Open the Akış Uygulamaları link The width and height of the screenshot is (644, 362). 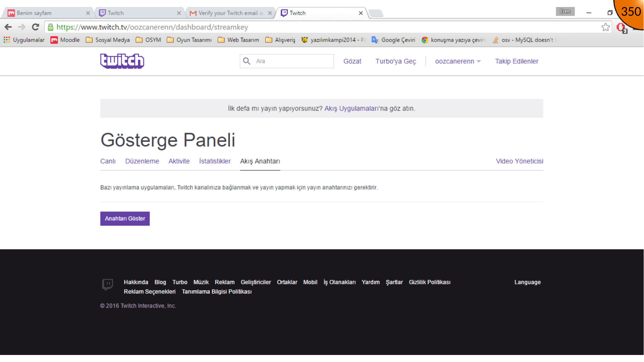tap(352, 109)
